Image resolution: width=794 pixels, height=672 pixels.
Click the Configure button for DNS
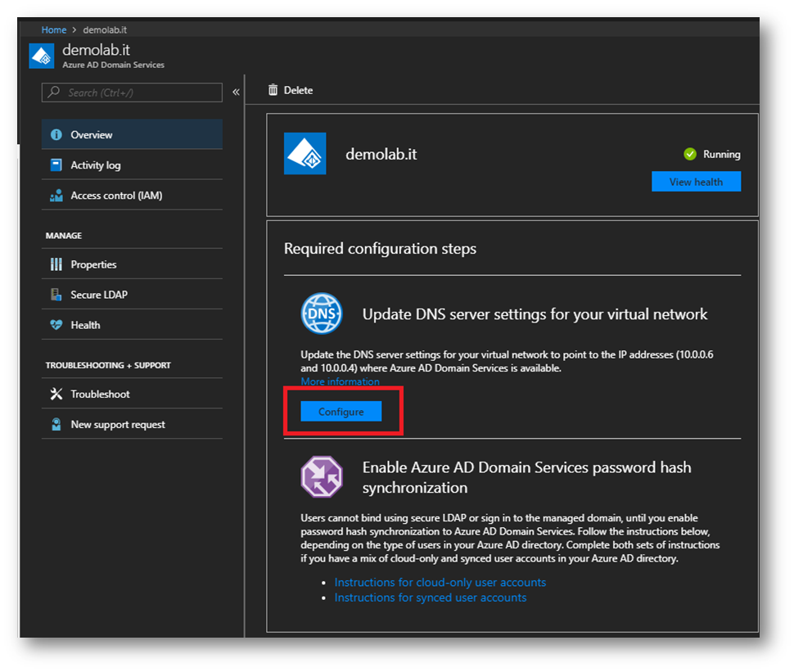click(x=341, y=412)
